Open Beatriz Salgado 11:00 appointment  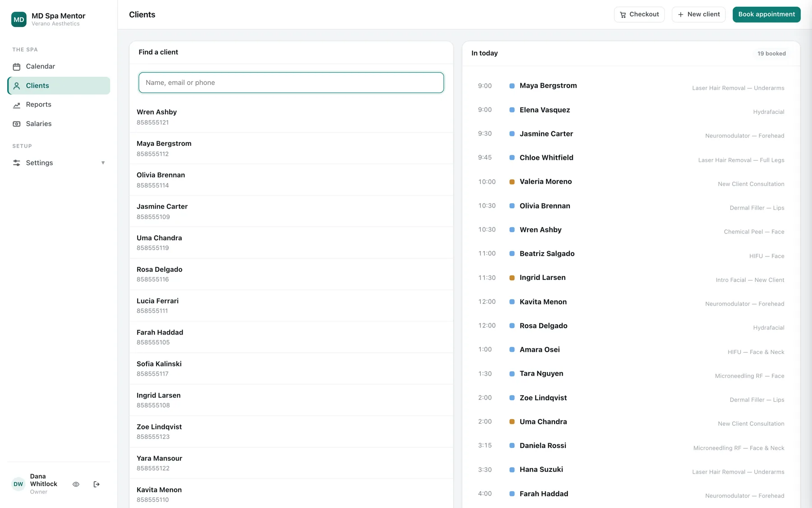pos(631,254)
